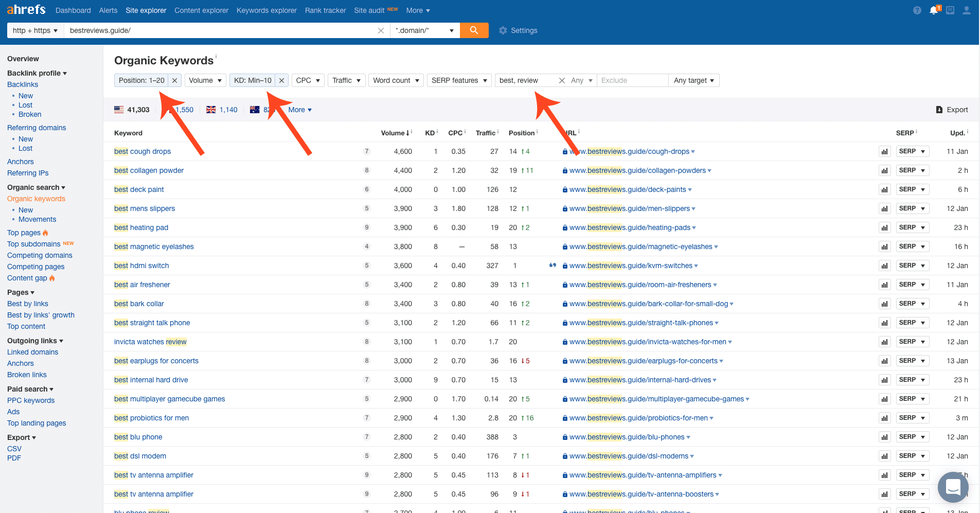Open the messages inbox icon in the header

click(950, 10)
